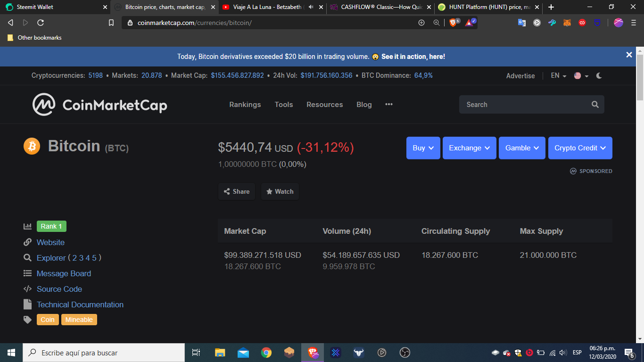The image size is (644, 362).
Task: Open the EN language dropdown
Action: click(559, 75)
